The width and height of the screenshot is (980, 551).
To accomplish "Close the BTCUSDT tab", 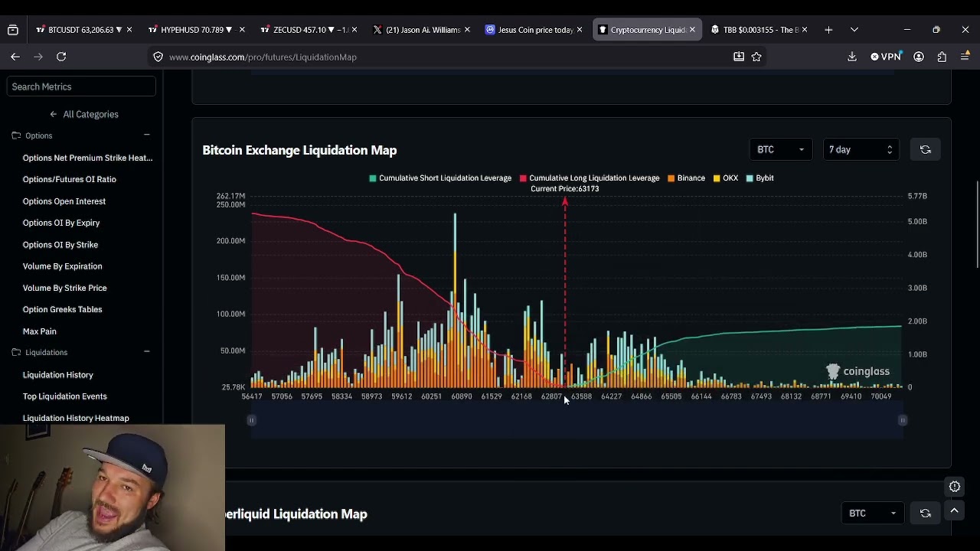I will tap(129, 30).
